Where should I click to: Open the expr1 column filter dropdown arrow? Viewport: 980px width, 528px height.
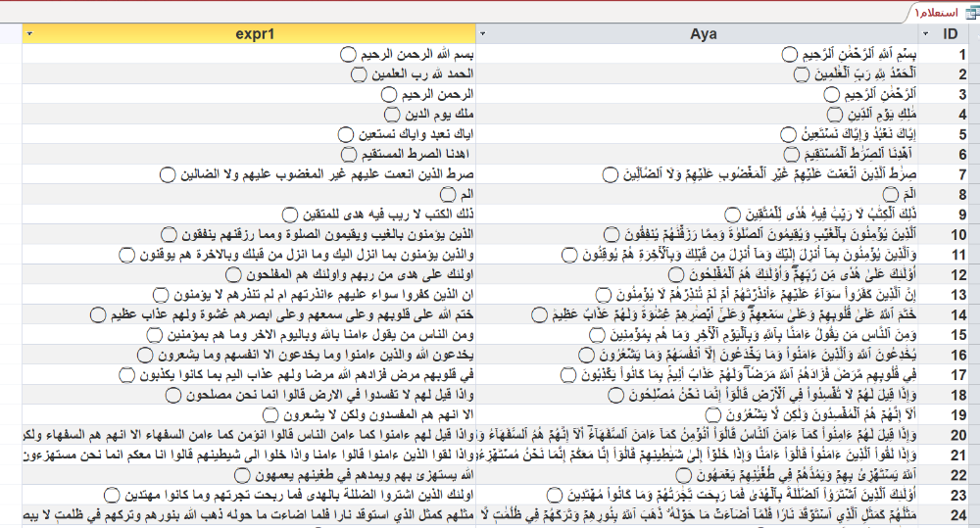[x=28, y=34]
